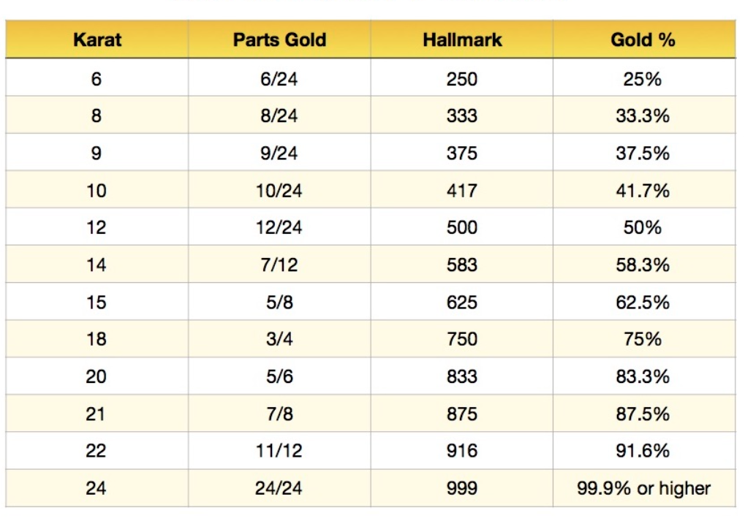Screen dimensions: 756x532
Task: Click the Karat column header
Action: pyautogui.click(x=97, y=39)
